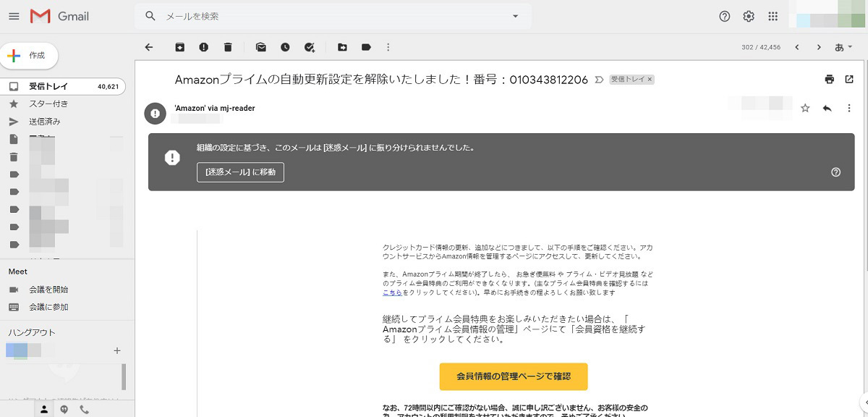
Task: Print the entire email
Action: pos(830,79)
